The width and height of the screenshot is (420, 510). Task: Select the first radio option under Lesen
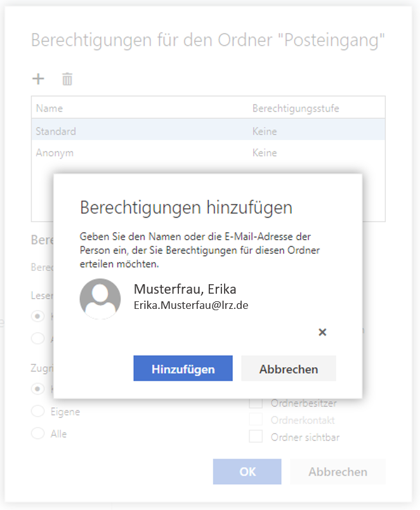tap(38, 316)
